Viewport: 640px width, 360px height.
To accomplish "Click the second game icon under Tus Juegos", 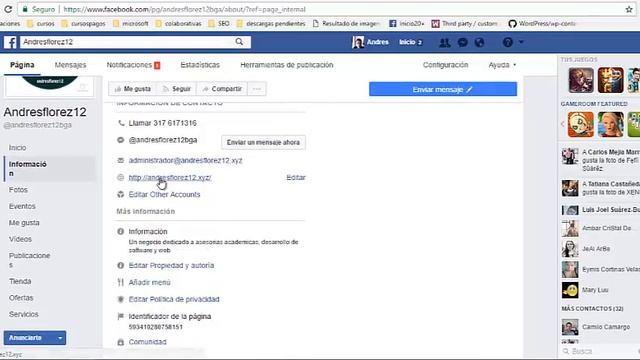I will pyautogui.click(x=611, y=80).
